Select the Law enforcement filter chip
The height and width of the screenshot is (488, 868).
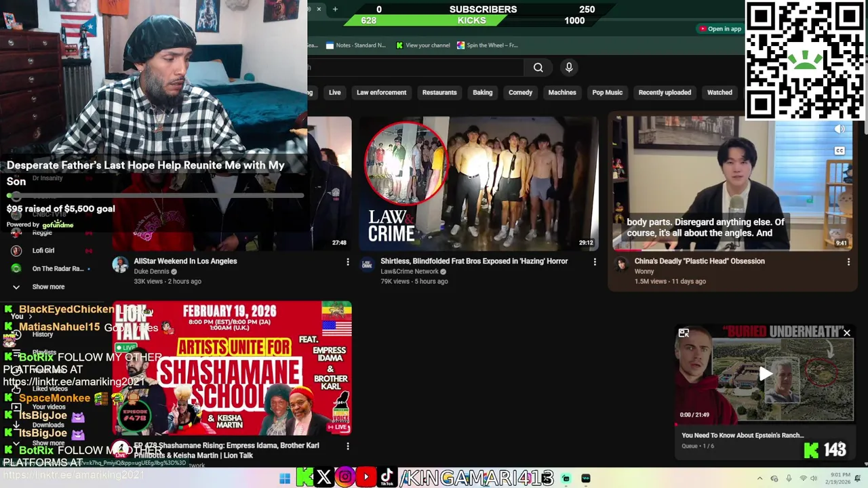tap(381, 92)
